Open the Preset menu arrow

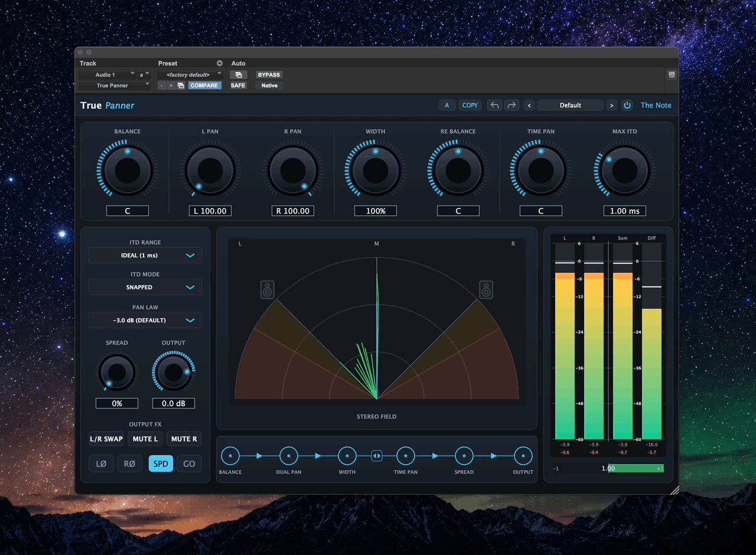pyautogui.click(x=220, y=63)
